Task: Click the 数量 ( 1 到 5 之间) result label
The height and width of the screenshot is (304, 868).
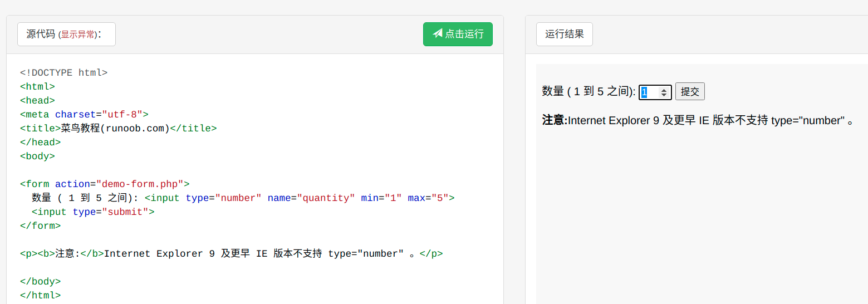Action: point(589,92)
